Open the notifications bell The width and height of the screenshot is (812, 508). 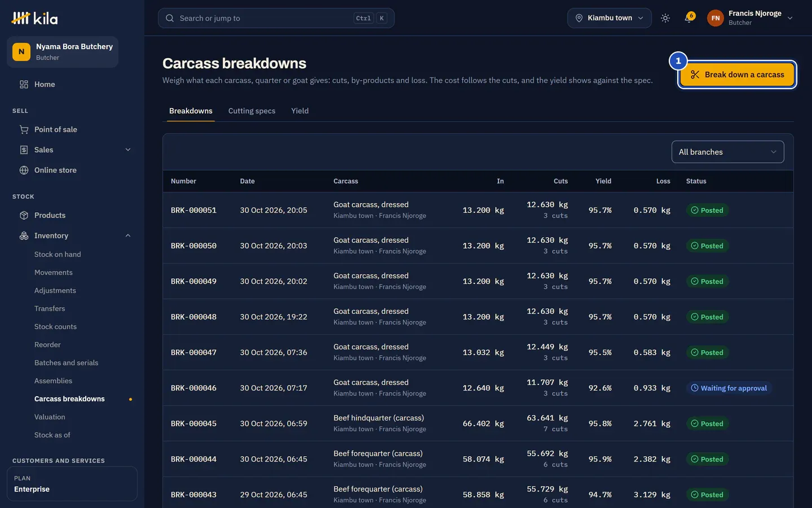tap(689, 18)
